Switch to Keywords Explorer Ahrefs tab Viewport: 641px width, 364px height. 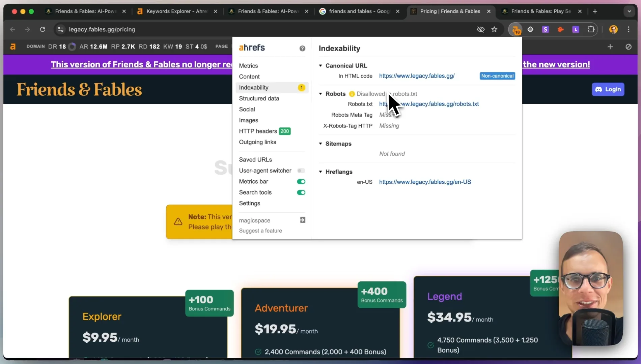click(x=177, y=11)
